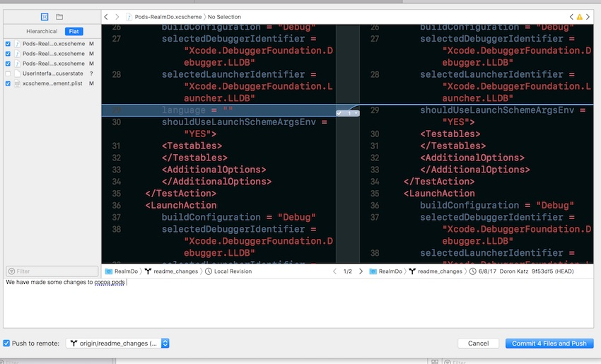This screenshot has height=364, width=601.
Task: Click the plist icon of xcscheme…ement.plist
Action: click(17, 83)
